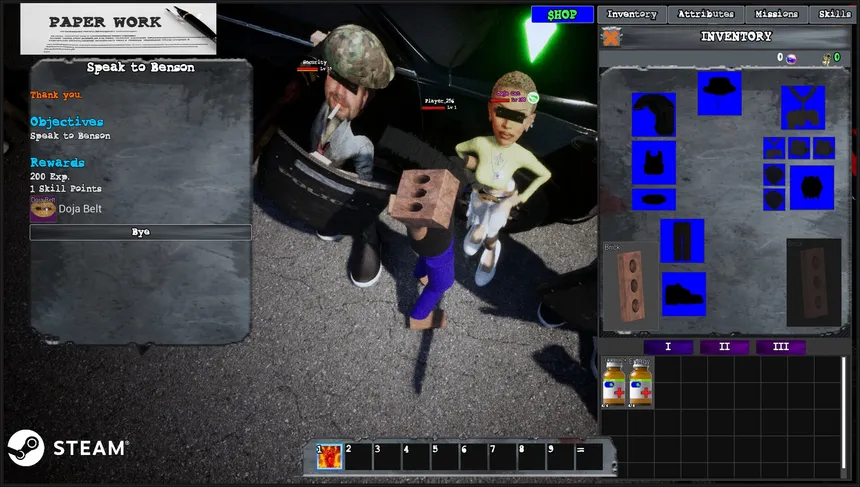Select hotbar slot 7

point(503,457)
